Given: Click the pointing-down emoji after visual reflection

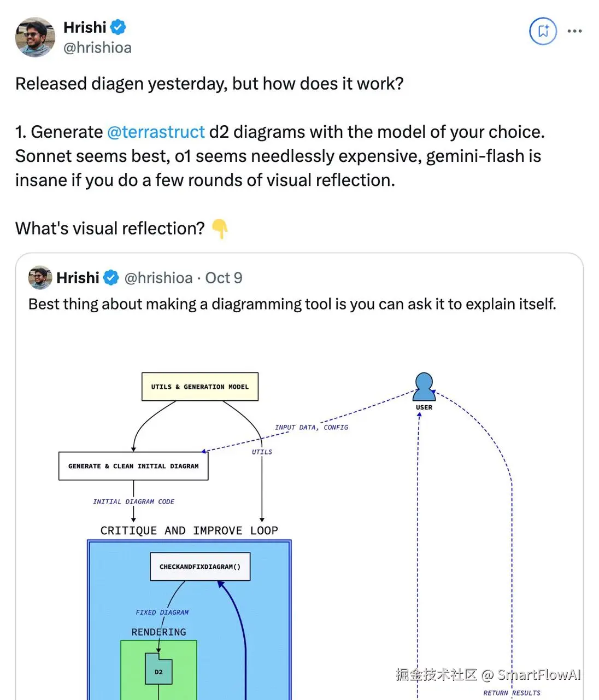Looking at the screenshot, I should click(220, 229).
